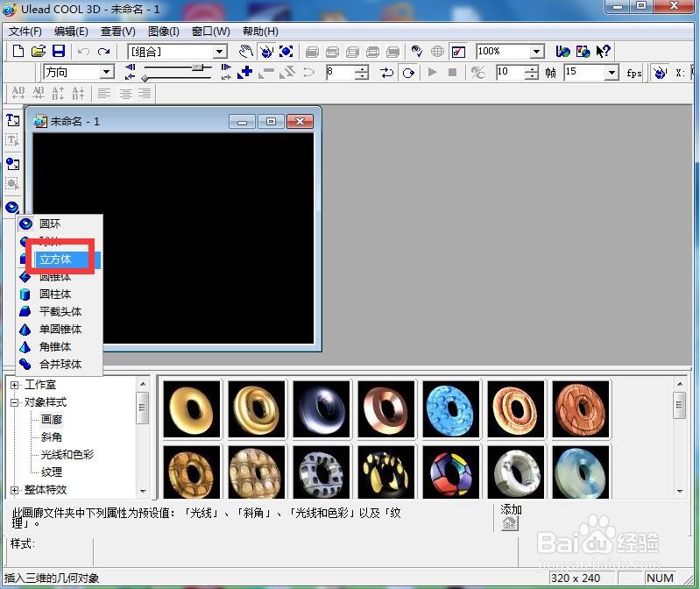Increase the total frames value of 10
Image resolution: width=700 pixels, height=589 pixels.
531,68
